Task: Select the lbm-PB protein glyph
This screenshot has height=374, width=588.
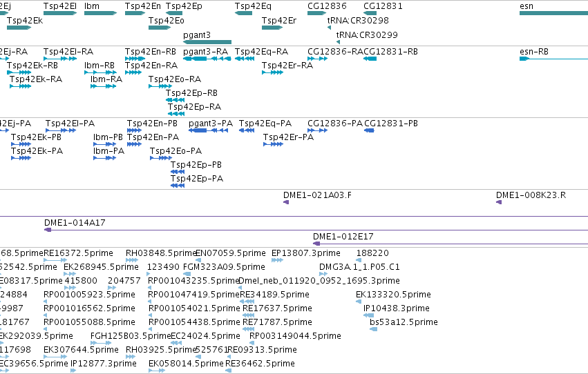Action: coord(104,144)
